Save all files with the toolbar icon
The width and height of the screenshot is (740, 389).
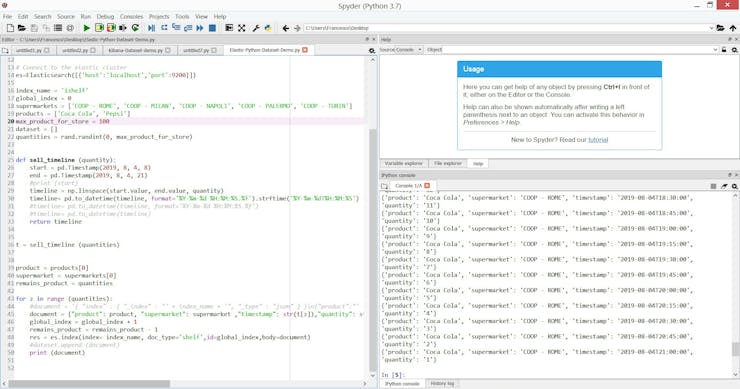(x=46, y=28)
